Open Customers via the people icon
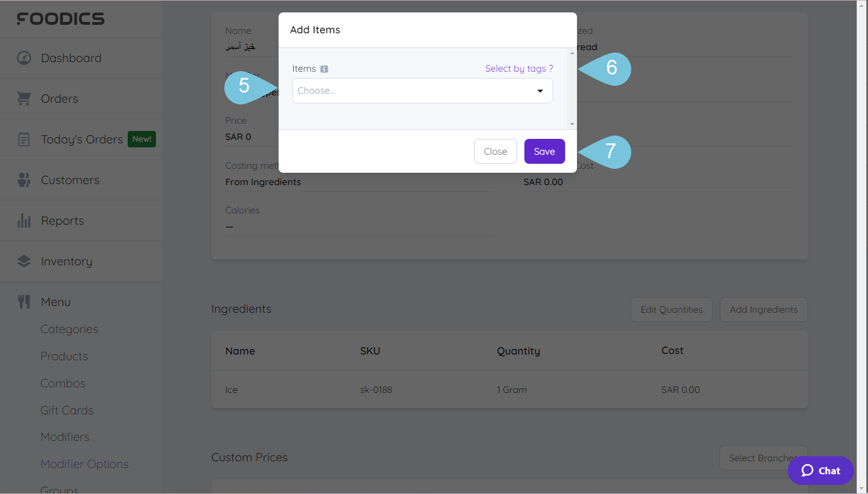The height and width of the screenshot is (494, 868). 24,180
